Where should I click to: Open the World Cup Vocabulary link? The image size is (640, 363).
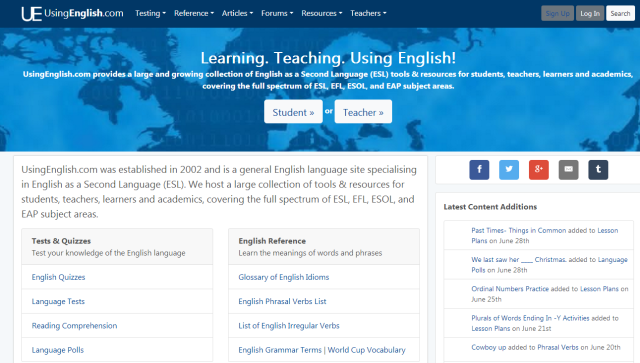(x=367, y=350)
